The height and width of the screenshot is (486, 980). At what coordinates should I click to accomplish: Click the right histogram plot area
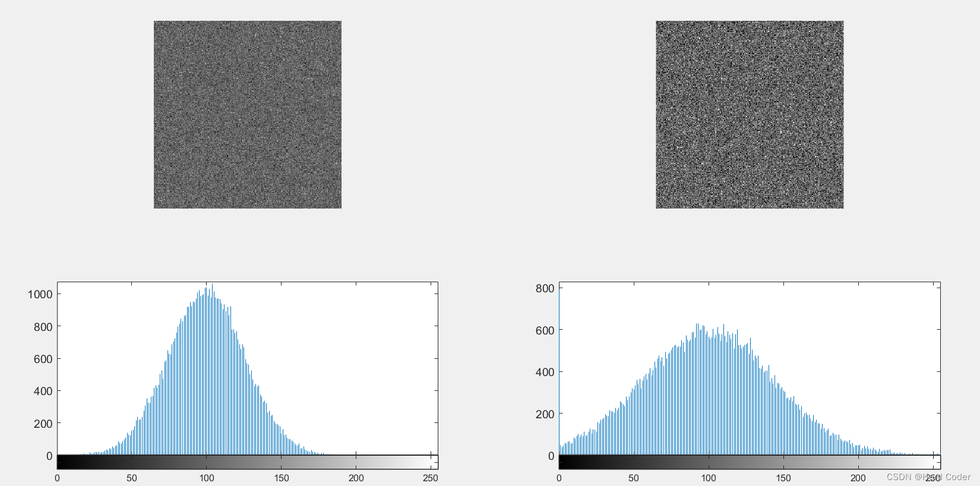pyautogui.click(x=750, y=368)
